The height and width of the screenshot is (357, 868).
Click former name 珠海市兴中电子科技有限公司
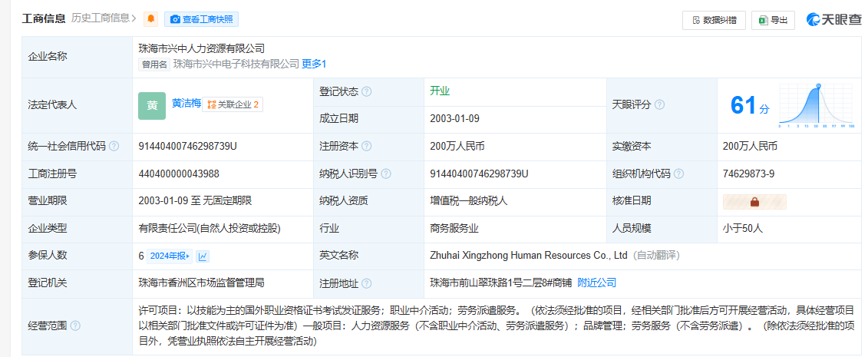click(x=236, y=64)
